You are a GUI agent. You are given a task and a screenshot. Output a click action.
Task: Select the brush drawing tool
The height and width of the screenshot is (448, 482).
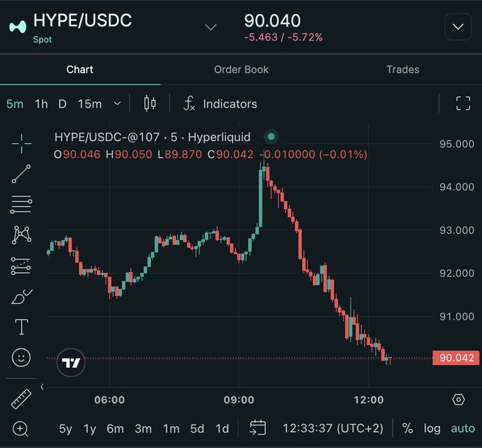pyautogui.click(x=21, y=297)
